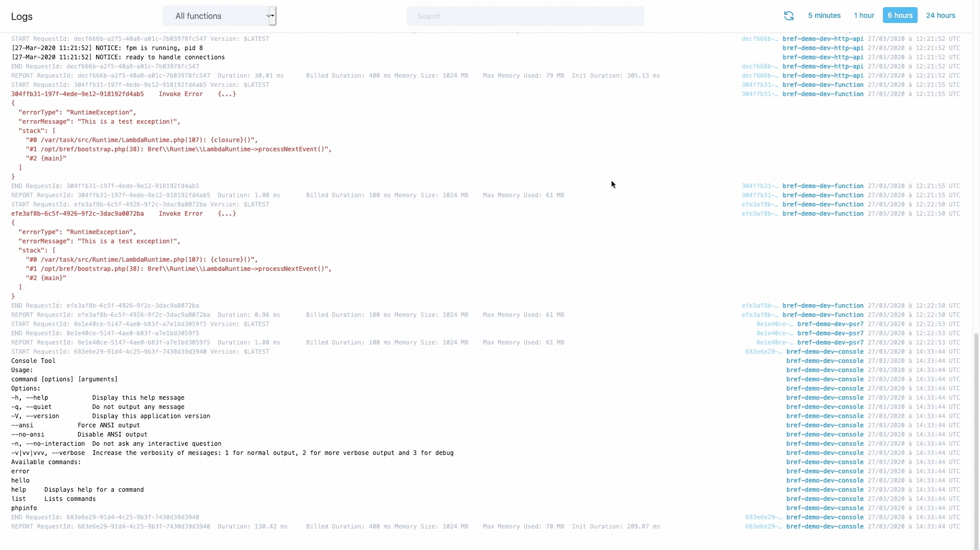Select the 5 minutes time range
Viewport: 980px width, 550px height.
824,15
